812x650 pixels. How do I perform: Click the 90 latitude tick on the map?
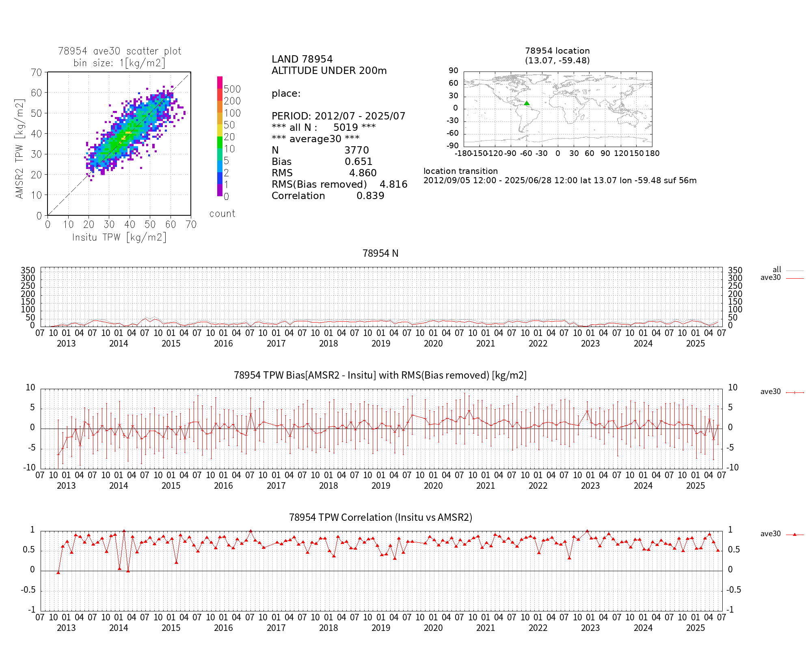click(x=454, y=71)
